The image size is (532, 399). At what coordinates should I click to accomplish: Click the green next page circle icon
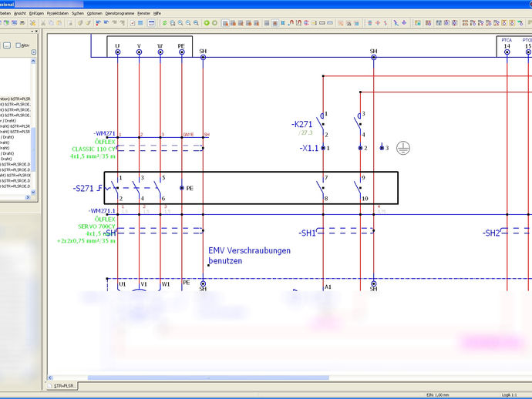(x=214, y=23)
